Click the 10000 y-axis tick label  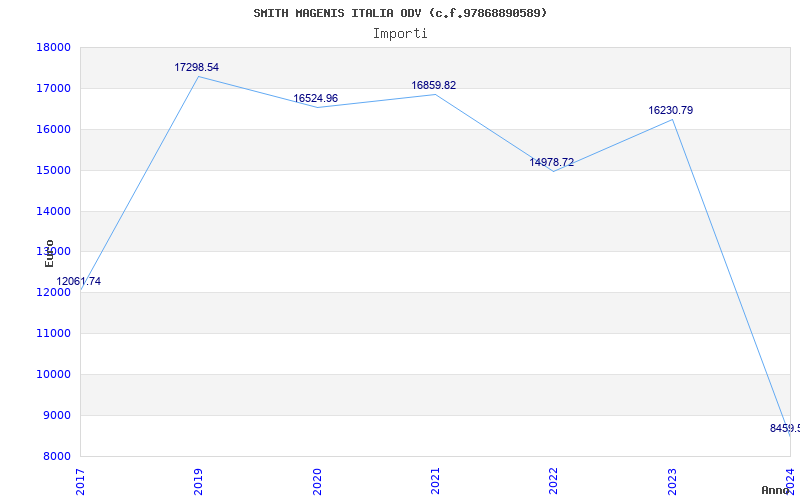point(53,374)
